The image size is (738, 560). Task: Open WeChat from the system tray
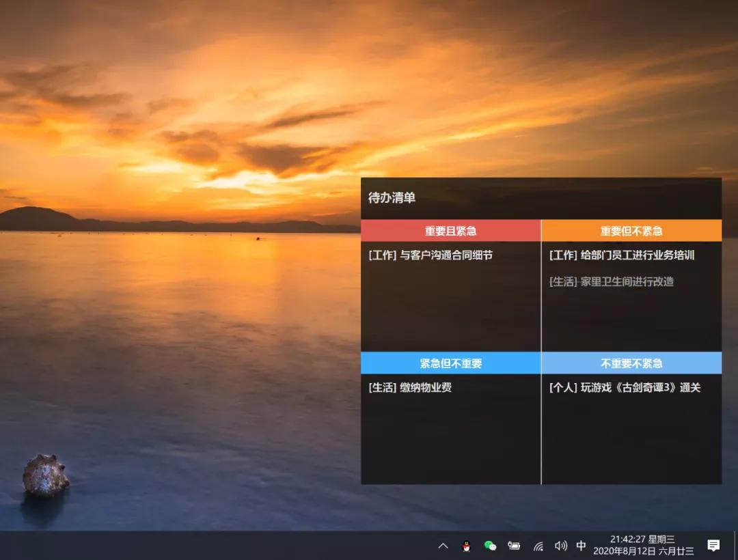[490, 546]
